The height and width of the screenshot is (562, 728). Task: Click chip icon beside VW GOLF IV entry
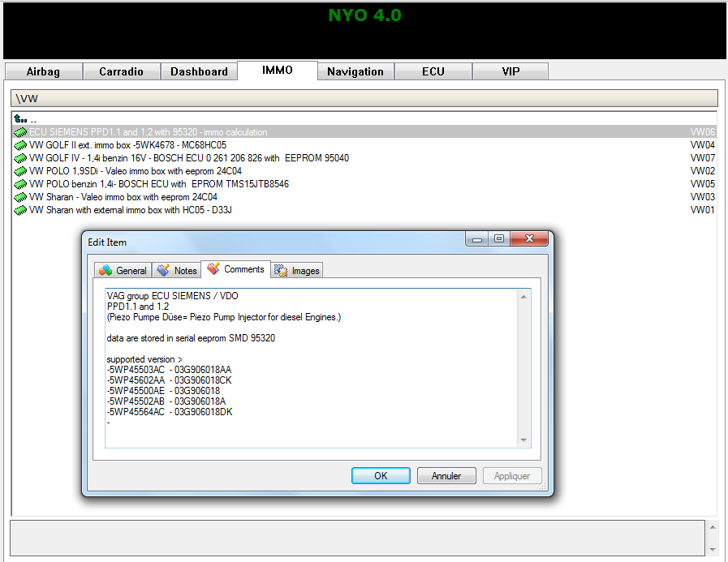pyautogui.click(x=20, y=159)
